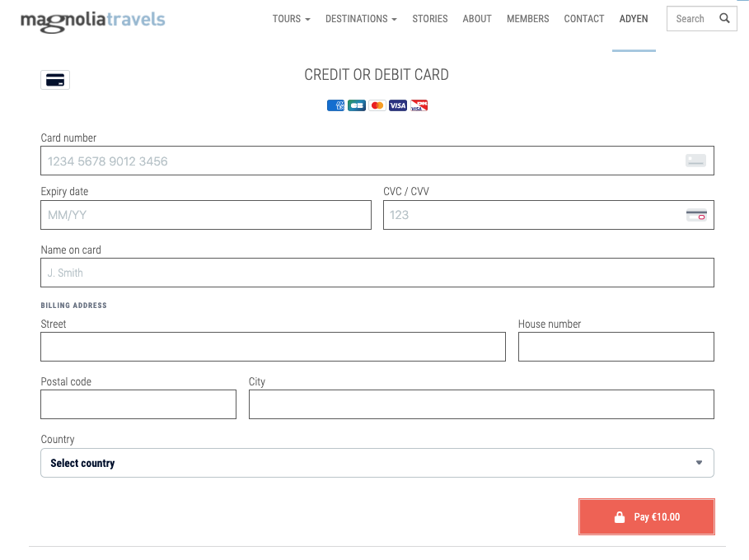This screenshot has width=749, height=560.
Task: Click the card icon inside card number field
Action: click(695, 161)
